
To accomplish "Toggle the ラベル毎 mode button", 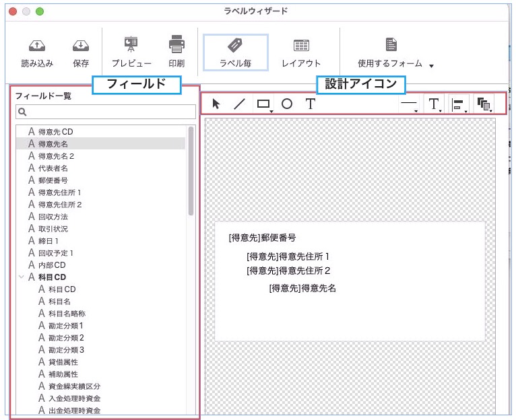I will (235, 53).
